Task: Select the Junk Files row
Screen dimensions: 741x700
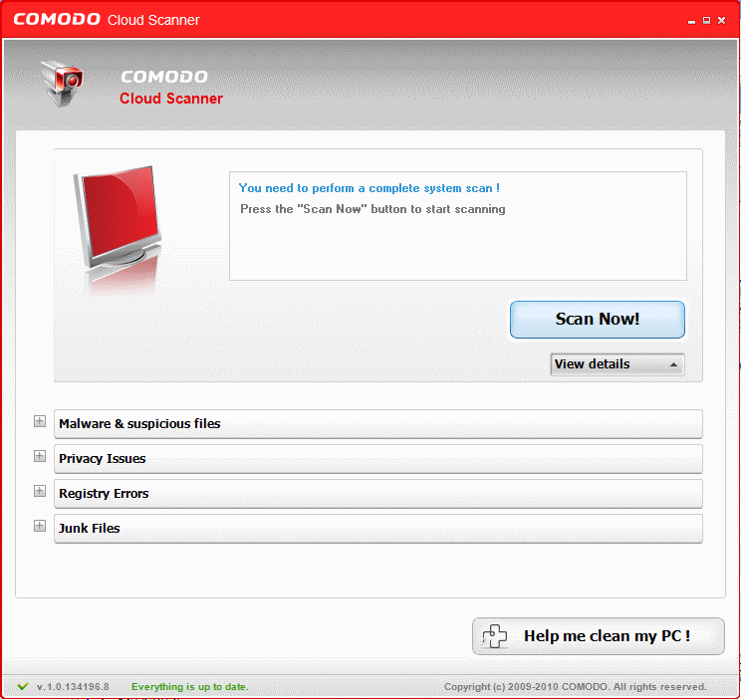Action: click(378, 529)
